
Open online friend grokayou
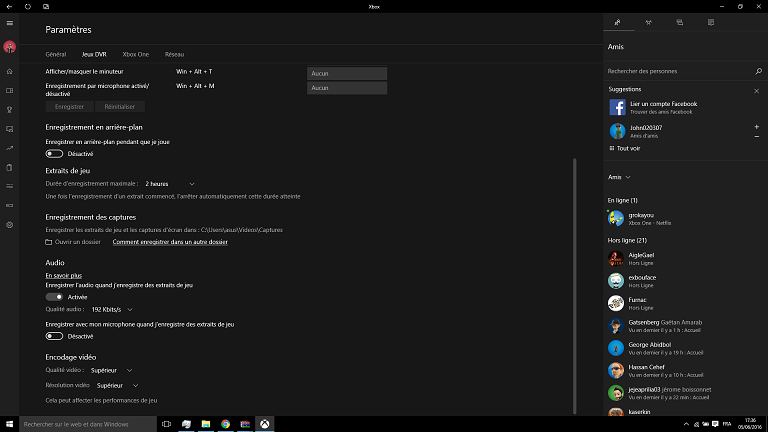click(685, 218)
